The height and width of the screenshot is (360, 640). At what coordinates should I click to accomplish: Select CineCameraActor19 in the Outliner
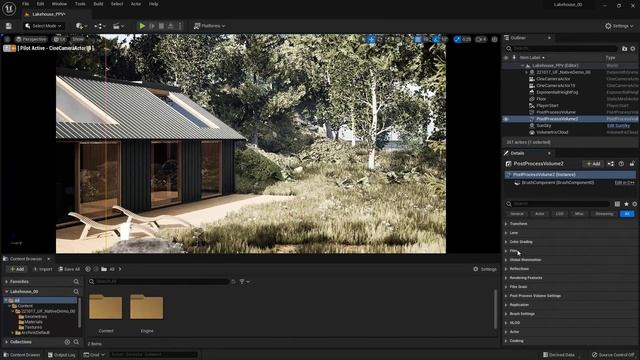(x=556, y=86)
